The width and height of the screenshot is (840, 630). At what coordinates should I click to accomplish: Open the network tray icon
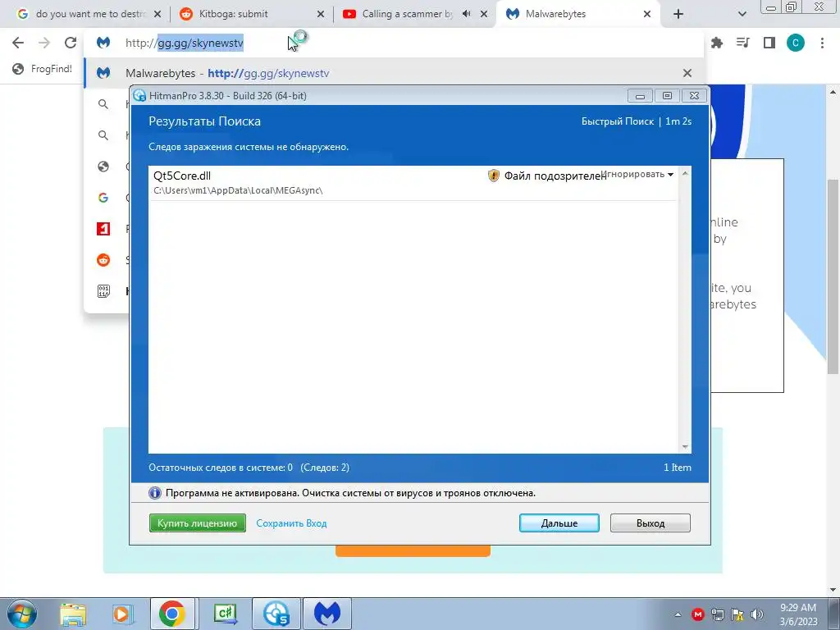click(718, 614)
